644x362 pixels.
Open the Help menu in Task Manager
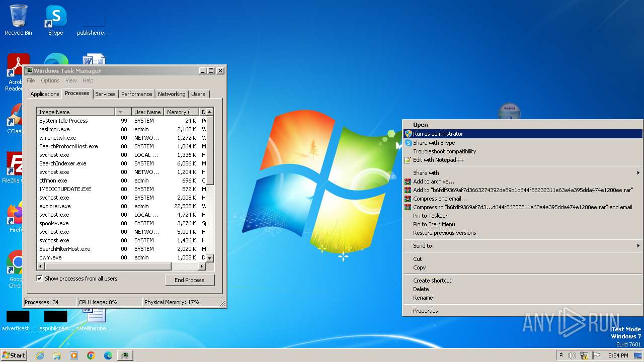click(x=88, y=80)
